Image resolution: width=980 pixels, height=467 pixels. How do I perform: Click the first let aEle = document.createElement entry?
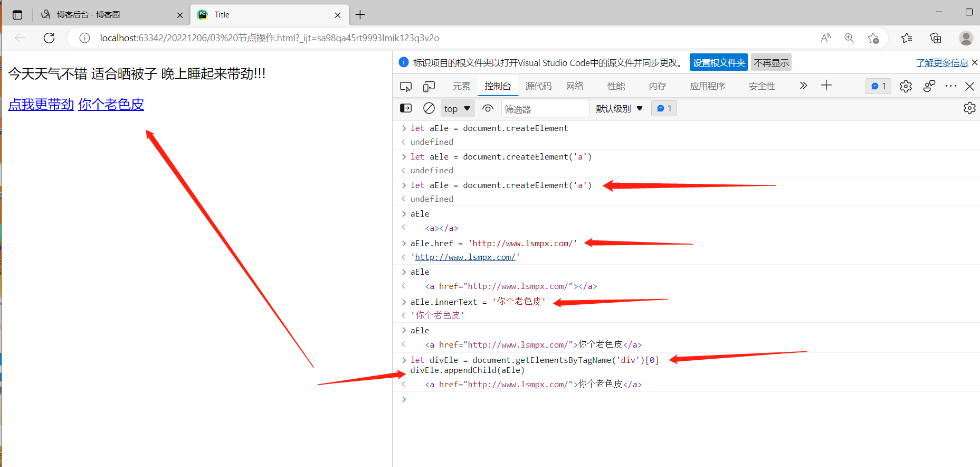(489, 128)
